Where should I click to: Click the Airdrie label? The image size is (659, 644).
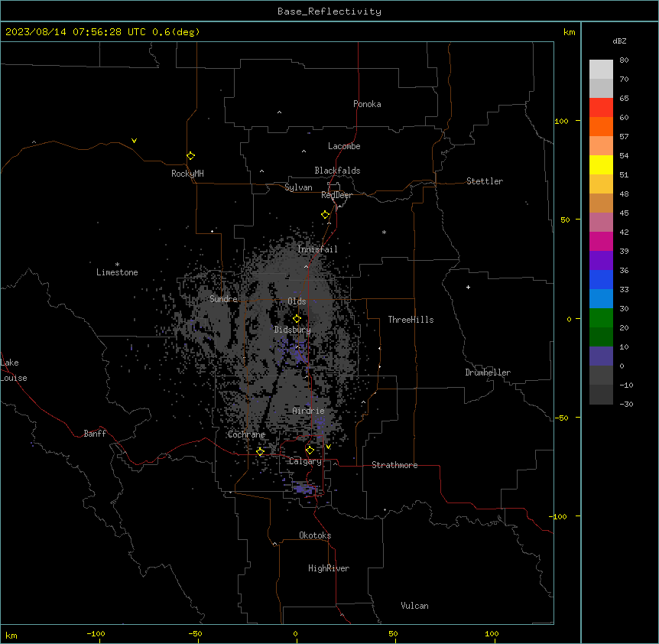tap(308, 411)
